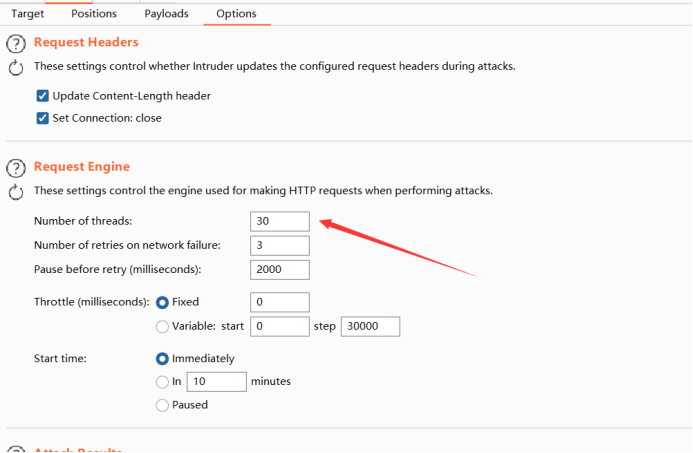Toggle Set Connection: close checkbox
This screenshot has height=453, width=693.
[43, 118]
